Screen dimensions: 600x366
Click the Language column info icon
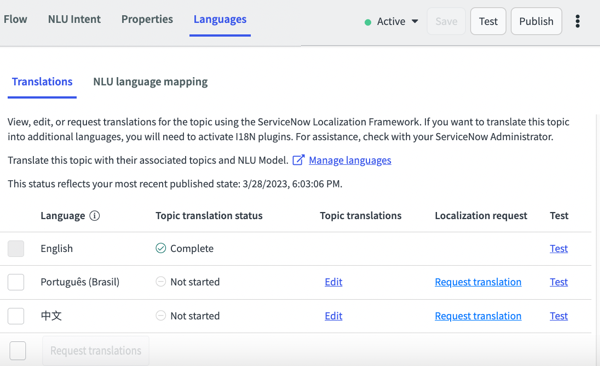click(95, 216)
